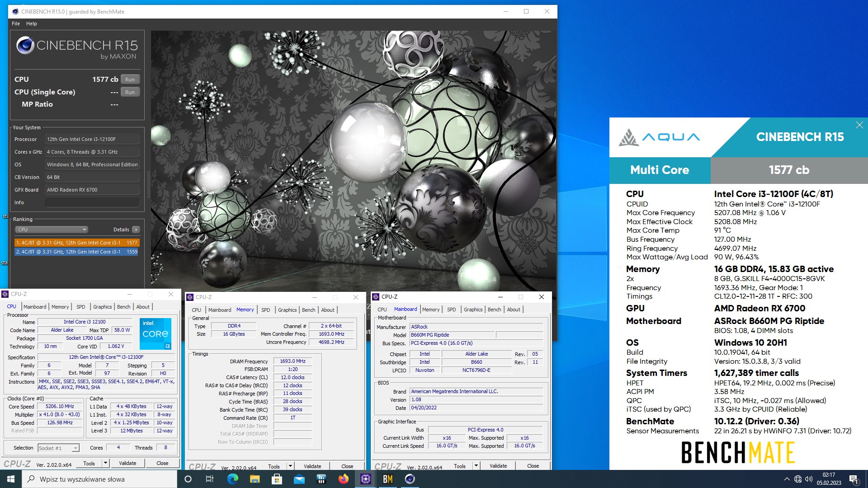This screenshot has width=868, height=488.
Task: Open File Explorer from taskbar
Action: (x=255, y=479)
